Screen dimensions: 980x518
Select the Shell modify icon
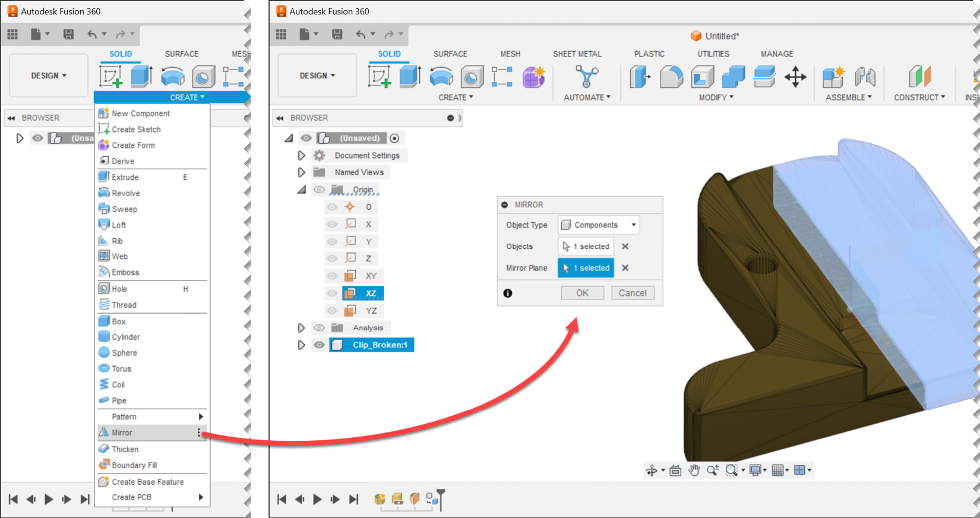702,77
